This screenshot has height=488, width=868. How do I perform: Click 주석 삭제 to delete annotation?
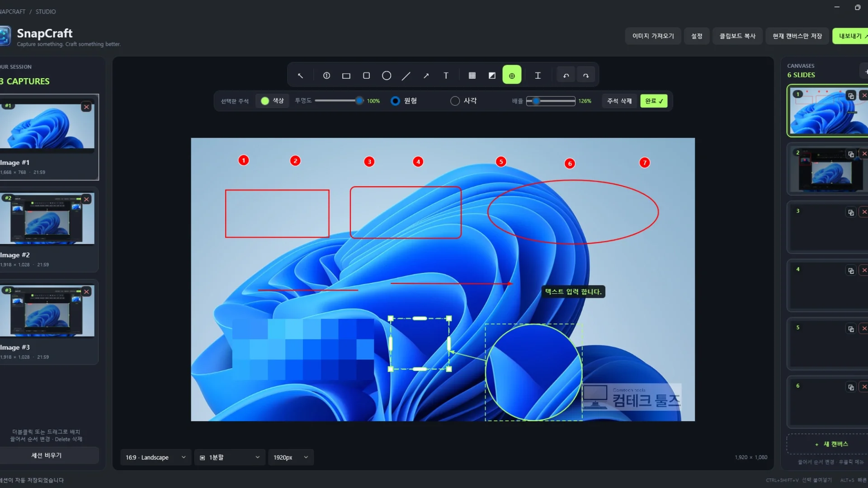pos(619,101)
